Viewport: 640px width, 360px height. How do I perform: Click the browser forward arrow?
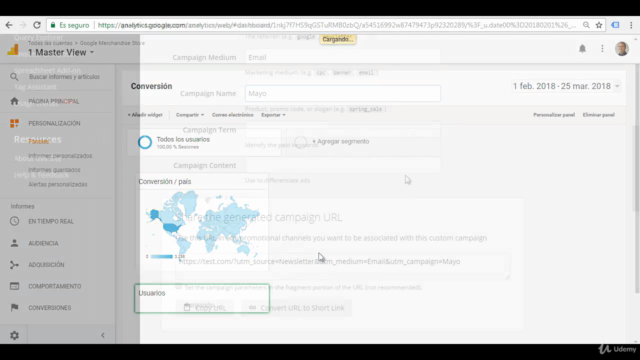pyautogui.click(x=23, y=25)
